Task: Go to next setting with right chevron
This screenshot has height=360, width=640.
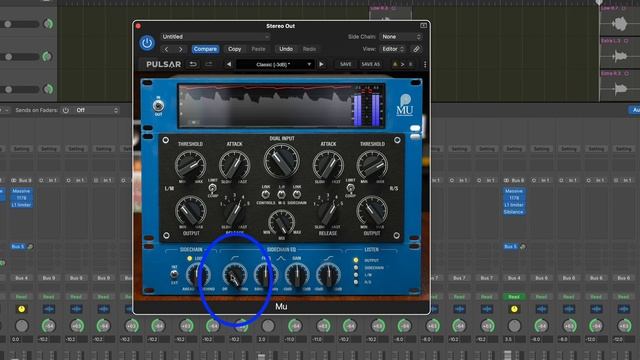Action: [x=180, y=49]
